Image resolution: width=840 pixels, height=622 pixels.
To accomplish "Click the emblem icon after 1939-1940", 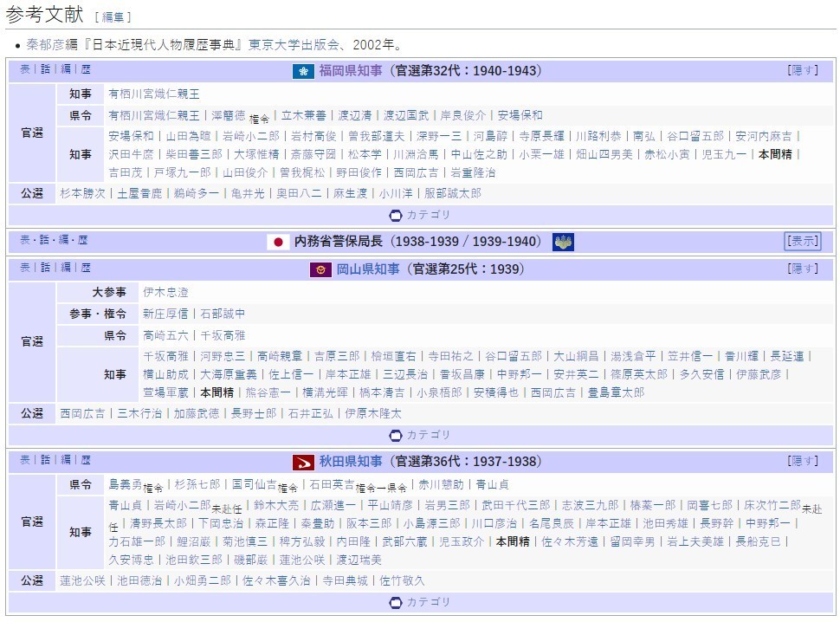I will click(561, 242).
